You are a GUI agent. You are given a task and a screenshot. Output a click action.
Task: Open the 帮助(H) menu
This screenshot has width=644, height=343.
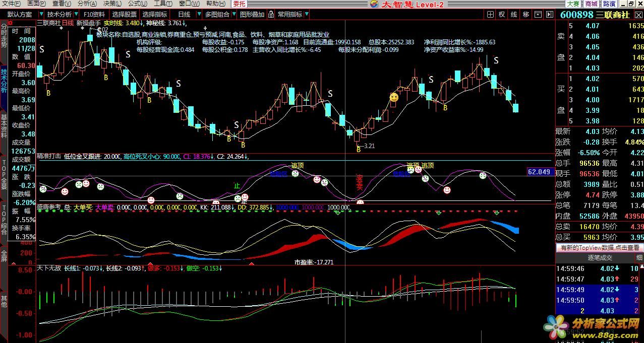[x=215, y=4]
